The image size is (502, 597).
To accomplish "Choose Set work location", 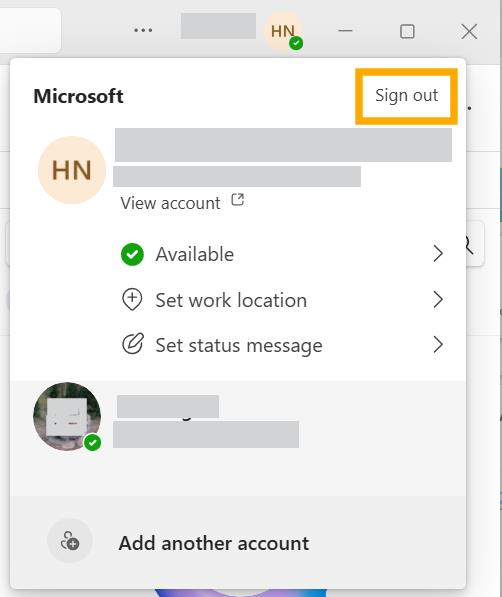I will [x=282, y=300].
